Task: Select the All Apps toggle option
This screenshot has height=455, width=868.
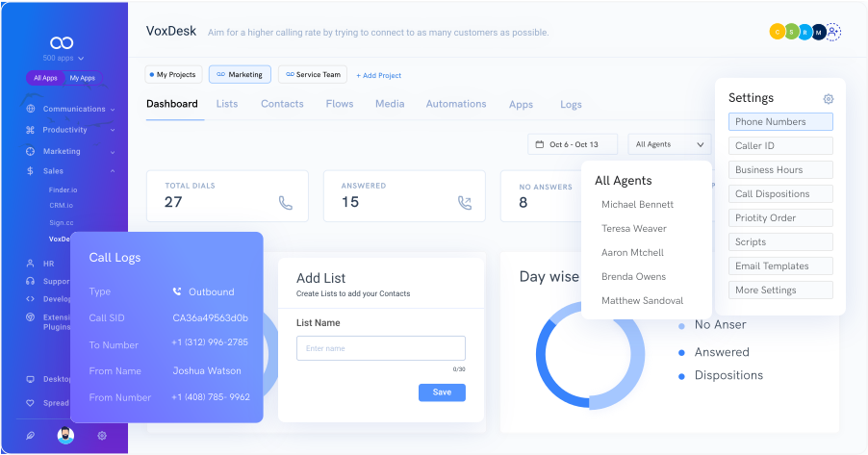Action: [45, 78]
